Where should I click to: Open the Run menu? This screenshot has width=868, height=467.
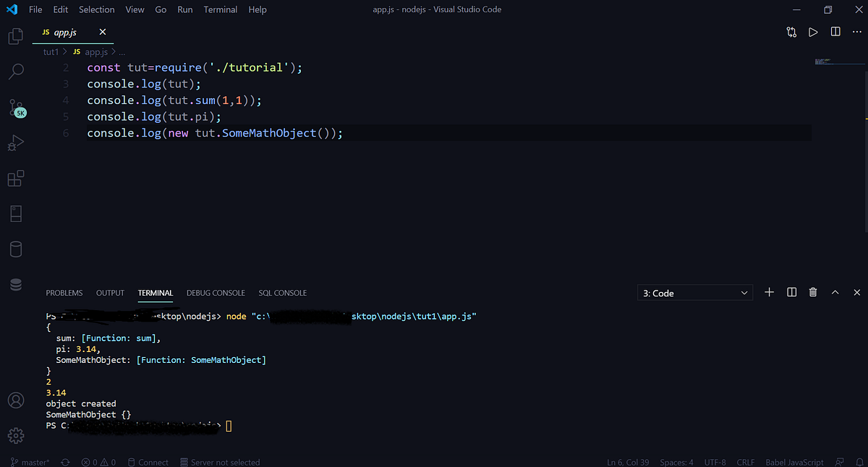[184, 9]
